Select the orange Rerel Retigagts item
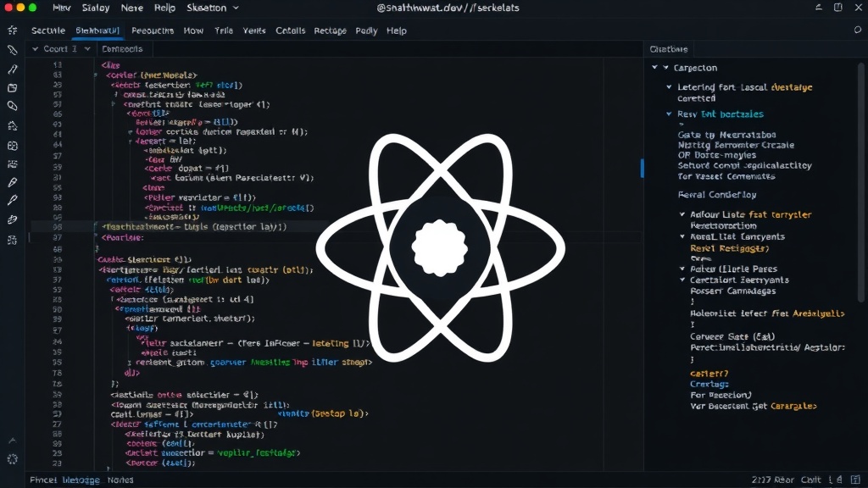868x488 pixels. pyautogui.click(x=730, y=248)
